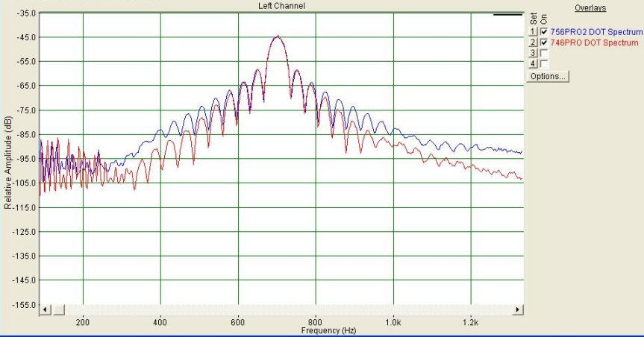Click overlay Set button 2
This screenshot has height=337, width=644.
pos(533,43)
